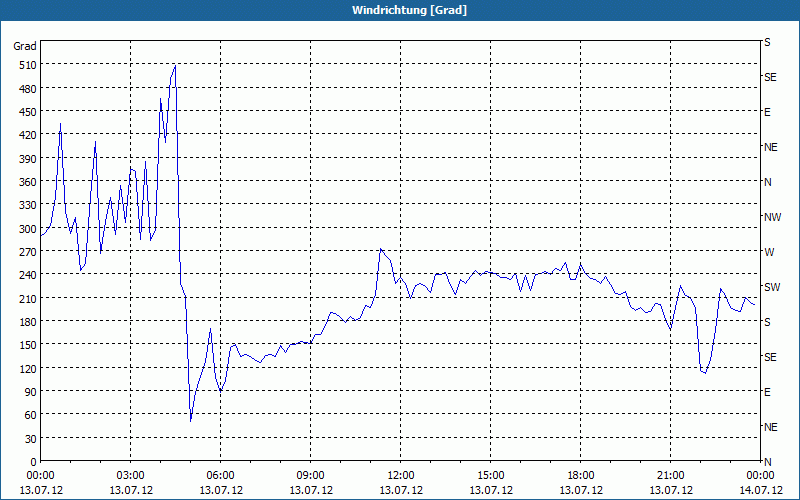Click the 12:00 time label
Image resolution: width=800 pixels, height=500 pixels.
[401, 476]
